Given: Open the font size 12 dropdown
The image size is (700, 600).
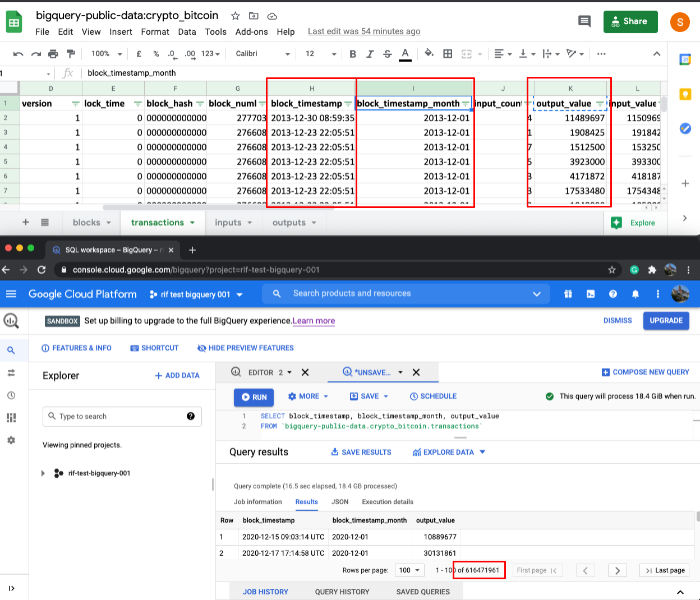Looking at the screenshot, I should (321, 54).
